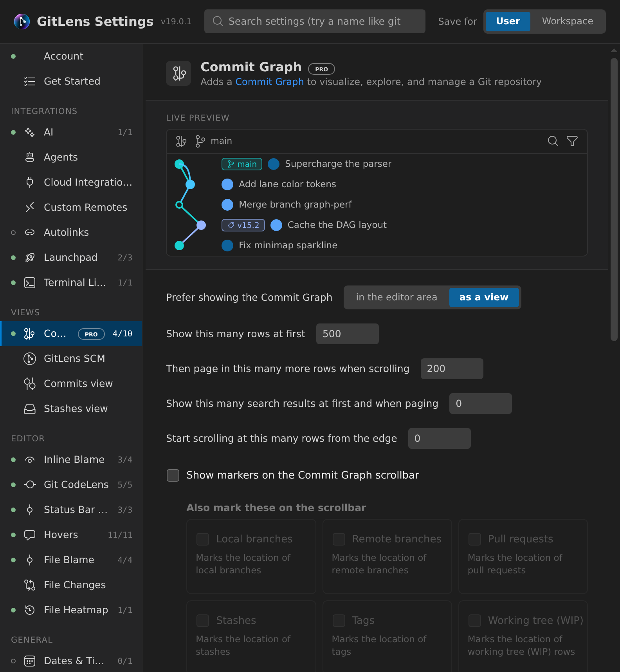620x672 pixels.
Task: Go to Custom Remotes settings
Action: tap(71, 208)
